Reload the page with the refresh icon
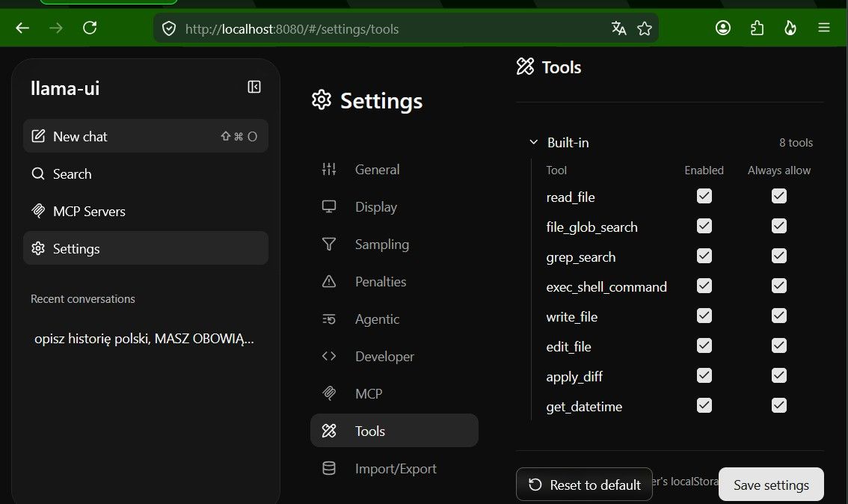The width and height of the screenshot is (848, 504). (90, 28)
